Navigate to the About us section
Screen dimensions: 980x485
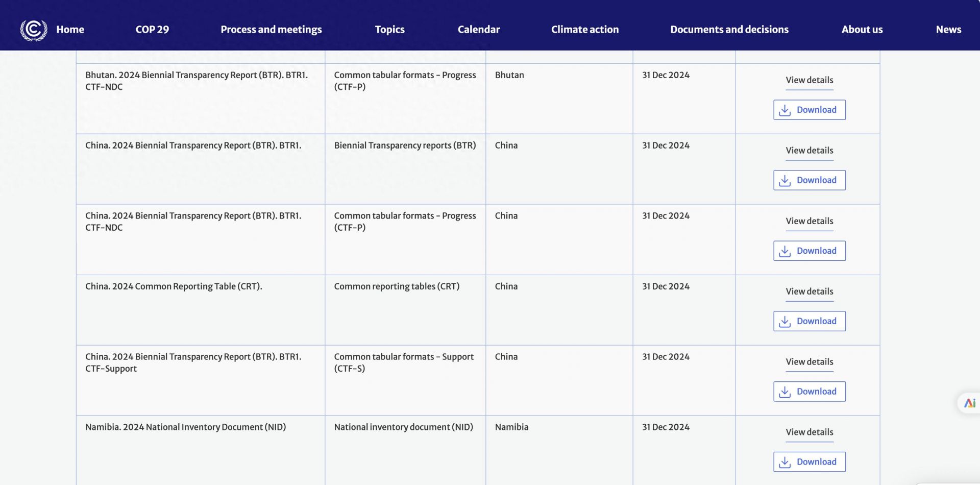click(x=862, y=30)
